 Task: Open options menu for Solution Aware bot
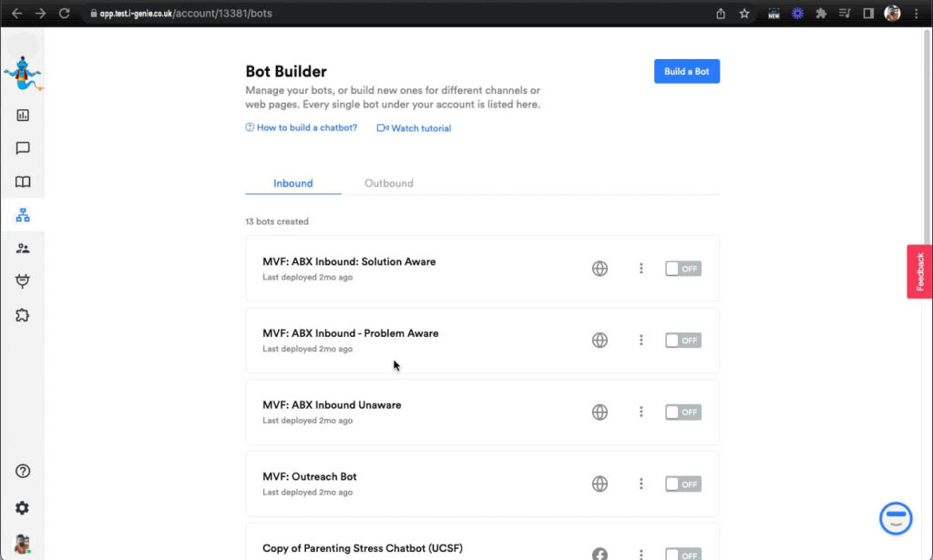(x=641, y=269)
